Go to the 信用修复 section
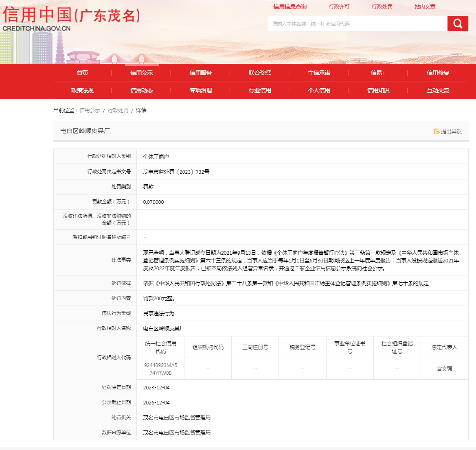This screenshot has height=450, width=476. (x=438, y=73)
